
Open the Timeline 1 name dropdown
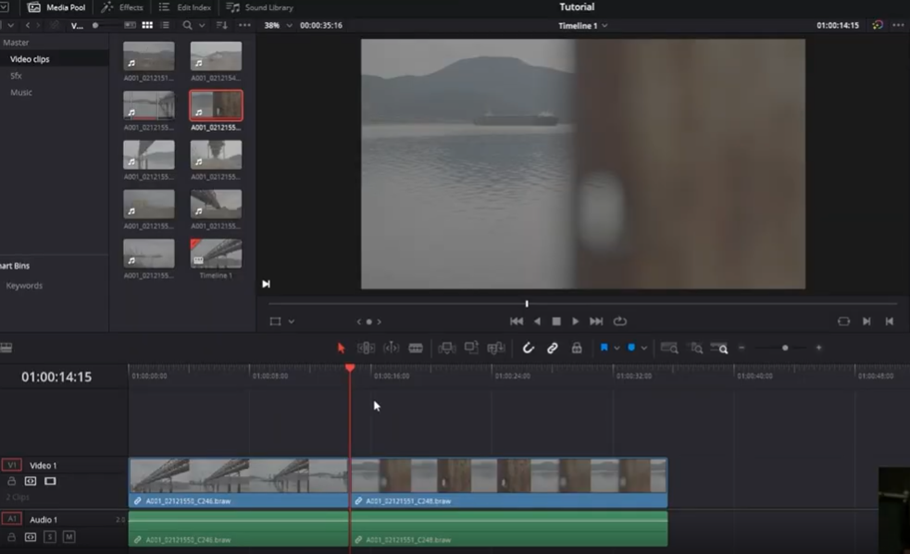pos(583,25)
